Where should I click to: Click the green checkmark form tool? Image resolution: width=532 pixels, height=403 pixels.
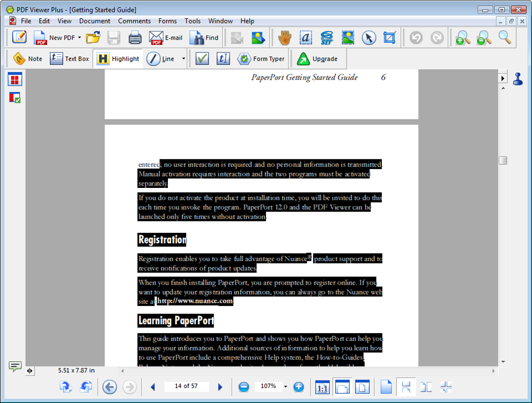202,59
